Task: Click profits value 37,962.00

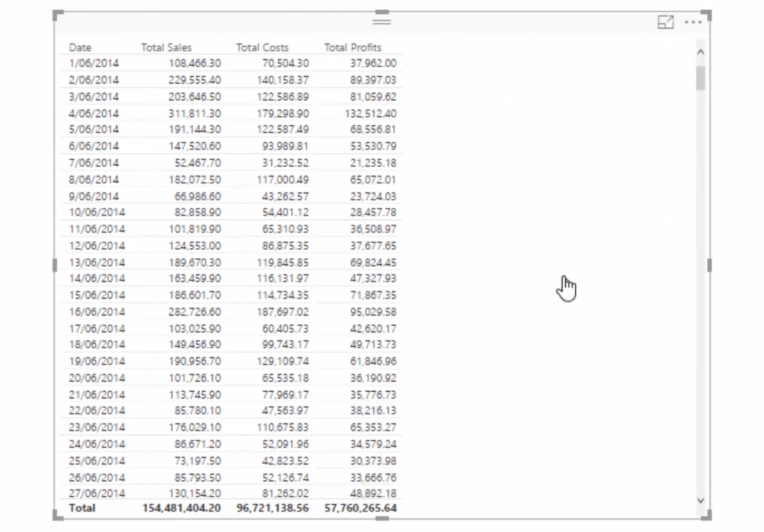Action: (x=374, y=64)
